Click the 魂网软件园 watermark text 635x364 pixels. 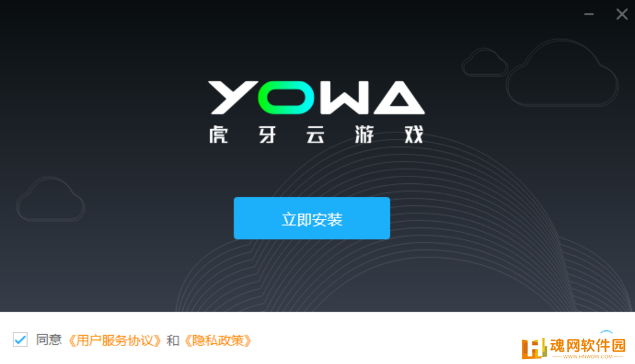coord(588,346)
